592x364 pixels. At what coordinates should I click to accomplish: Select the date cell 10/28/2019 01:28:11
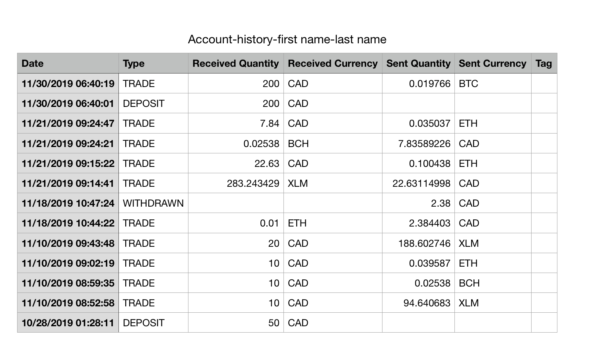pyautogui.click(x=68, y=323)
